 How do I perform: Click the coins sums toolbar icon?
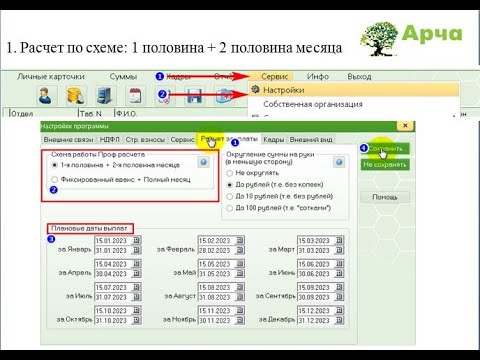[x=75, y=95]
